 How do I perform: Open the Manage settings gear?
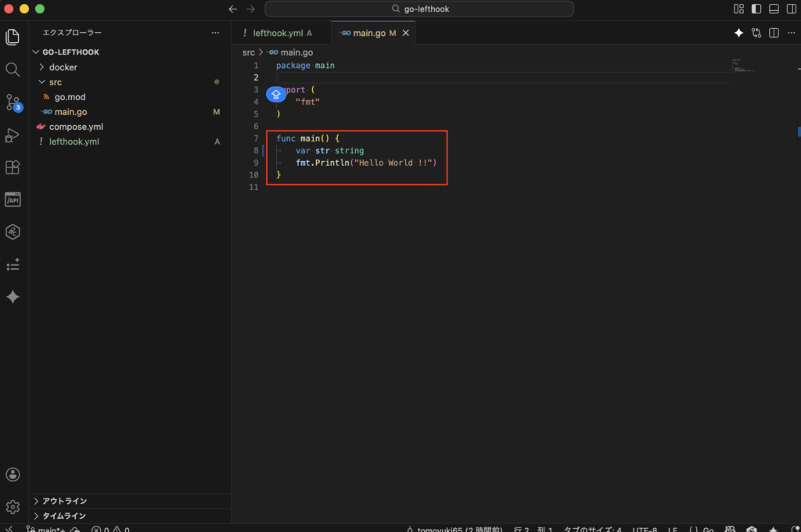[x=13, y=507]
